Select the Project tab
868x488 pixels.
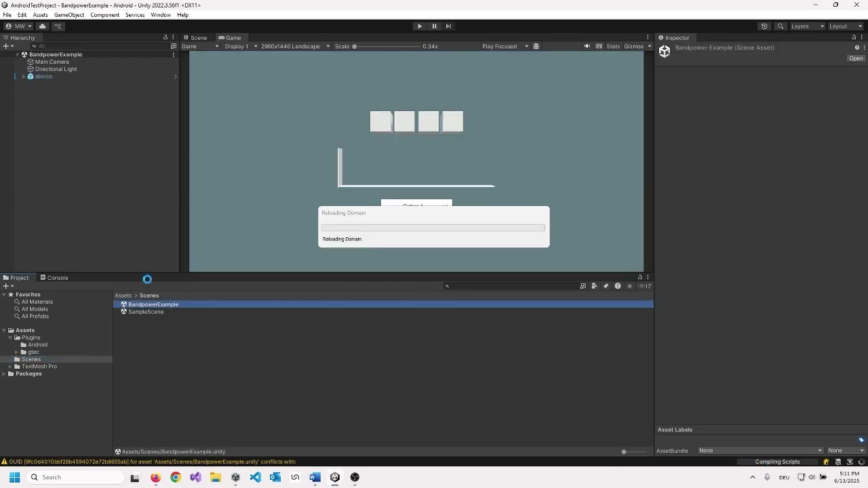tap(16, 278)
